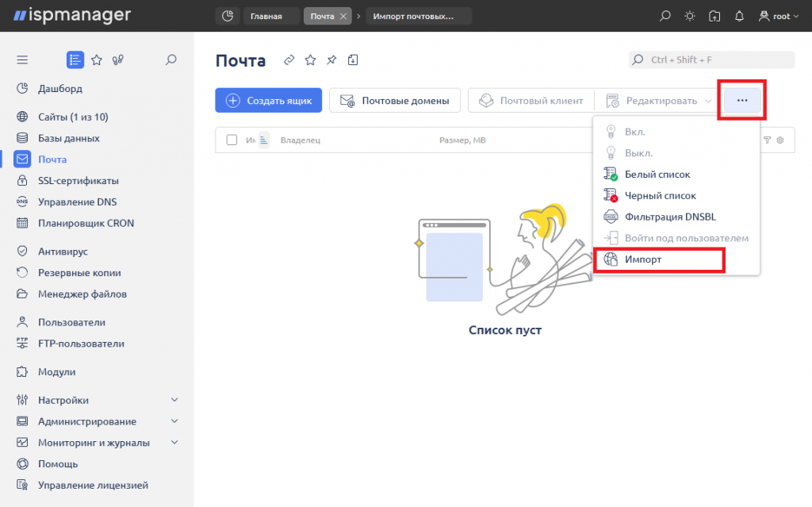The height and width of the screenshot is (507, 812).
Task: Expand Мониторинг и журналы chevron
Action: tap(174, 443)
